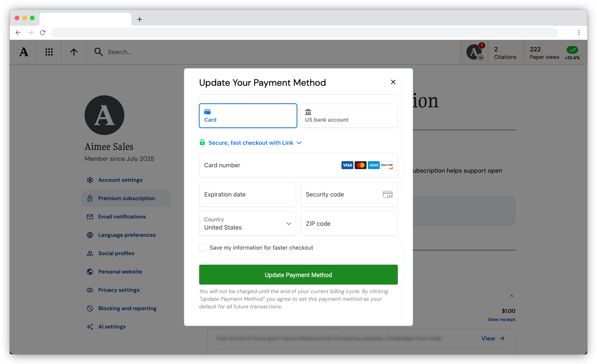Click the upload arrow icon

(74, 52)
